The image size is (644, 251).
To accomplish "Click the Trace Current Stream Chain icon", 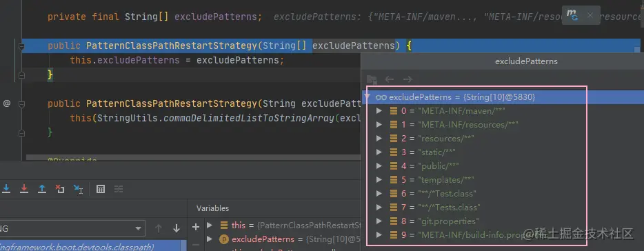I will pos(119,189).
